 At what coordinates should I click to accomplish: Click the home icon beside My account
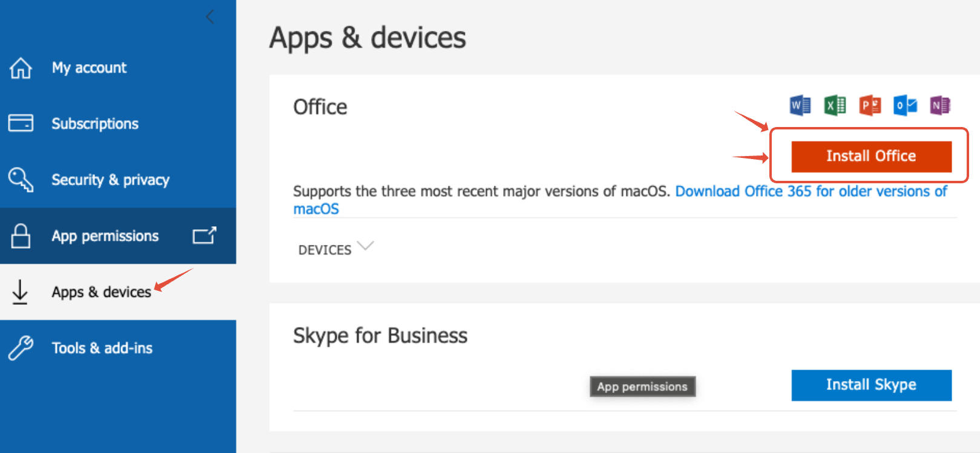click(21, 68)
